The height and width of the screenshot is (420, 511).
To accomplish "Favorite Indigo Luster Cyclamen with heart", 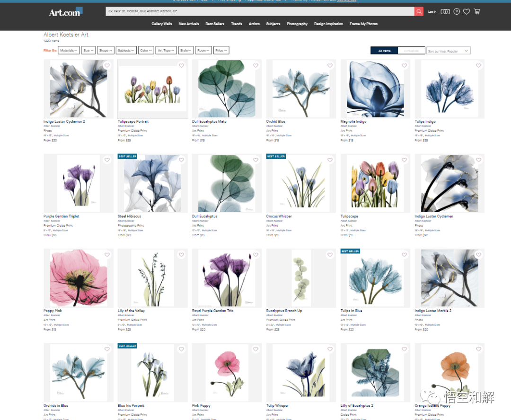I will [479, 160].
